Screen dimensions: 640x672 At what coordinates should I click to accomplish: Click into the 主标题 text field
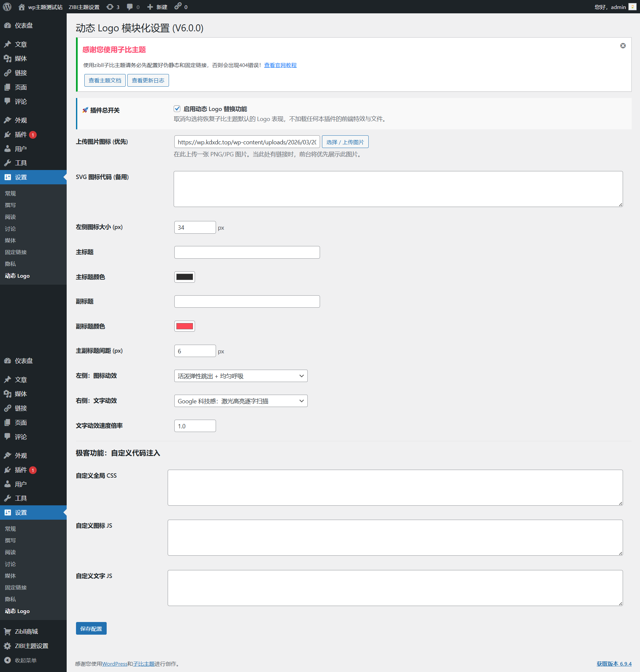click(x=247, y=252)
